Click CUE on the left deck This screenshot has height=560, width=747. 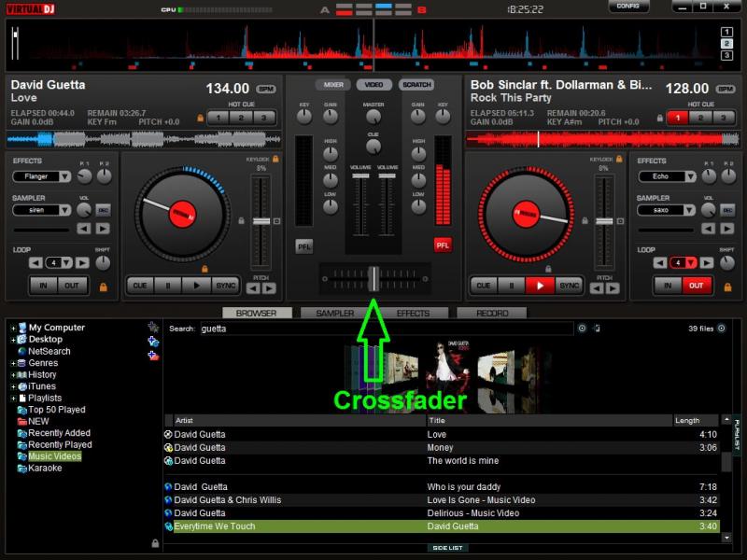tap(140, 286)
